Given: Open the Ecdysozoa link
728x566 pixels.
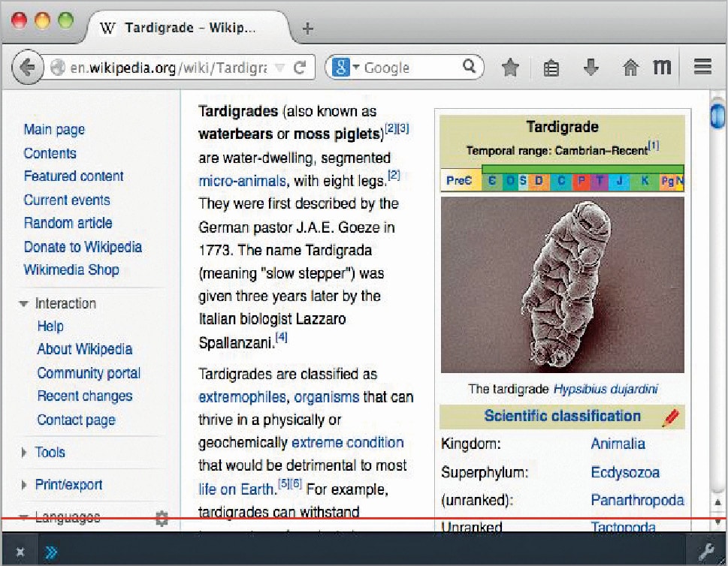Looking at the screenshot, I should 625,473.
